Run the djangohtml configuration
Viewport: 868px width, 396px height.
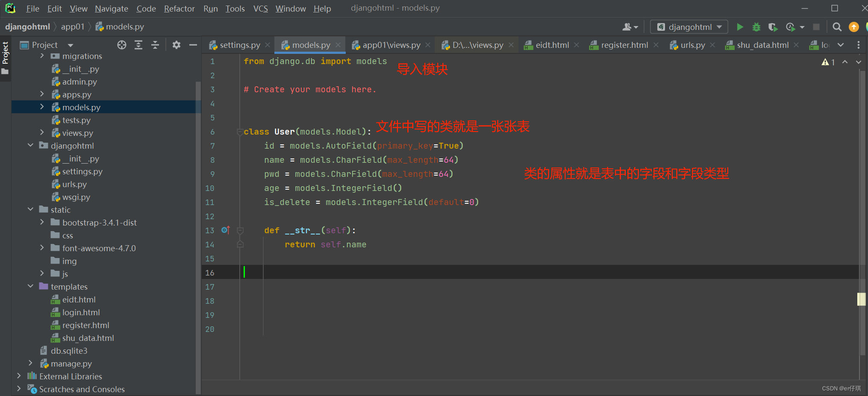[740, 27]
